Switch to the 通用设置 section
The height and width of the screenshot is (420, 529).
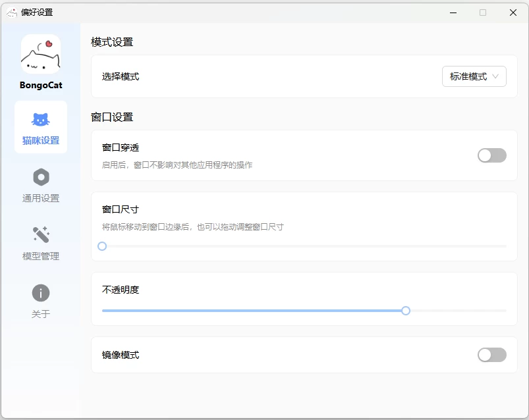tap(40, 185)
